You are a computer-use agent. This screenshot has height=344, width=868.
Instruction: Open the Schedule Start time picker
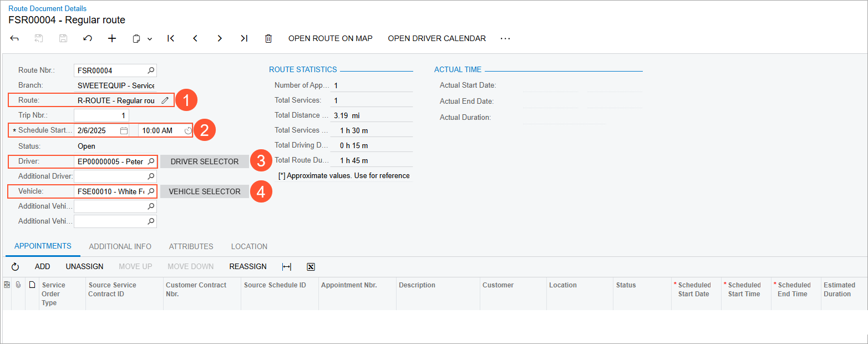(x=188, y=130)
